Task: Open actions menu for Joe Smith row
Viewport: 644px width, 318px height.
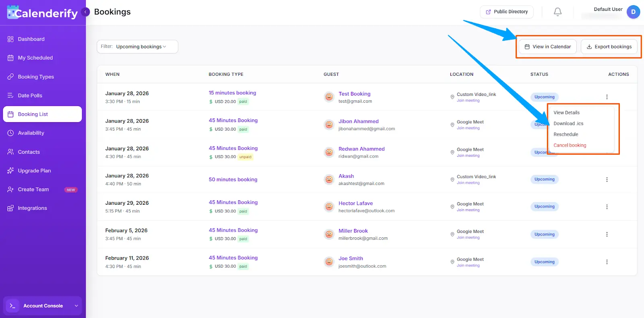Action: coord(607,262)
